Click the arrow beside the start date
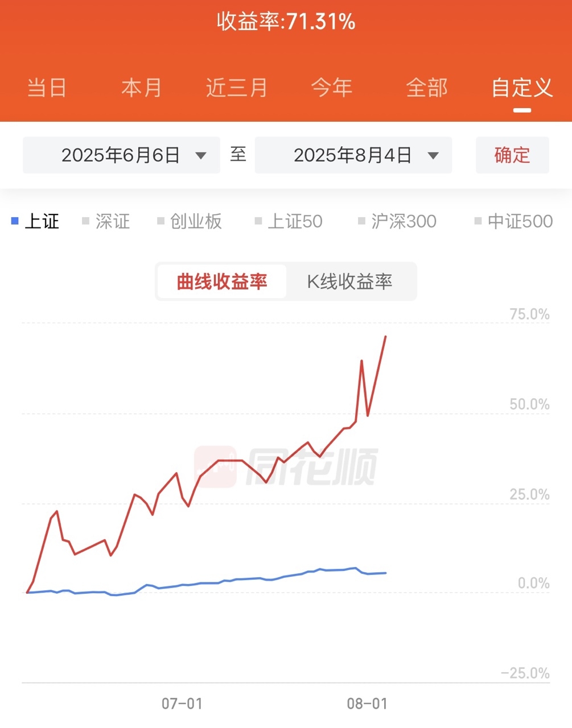Image resolution: width=572 pixels, height=728 pixels. (x=200, y=156)
